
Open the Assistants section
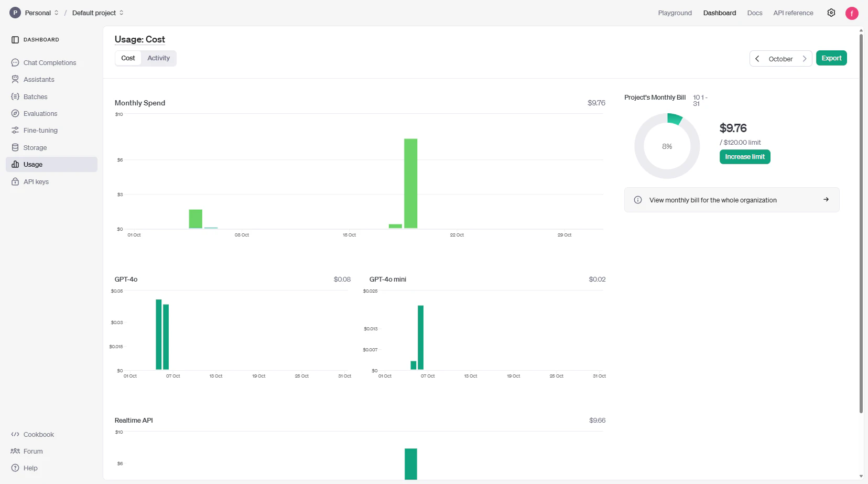[51, 80]
